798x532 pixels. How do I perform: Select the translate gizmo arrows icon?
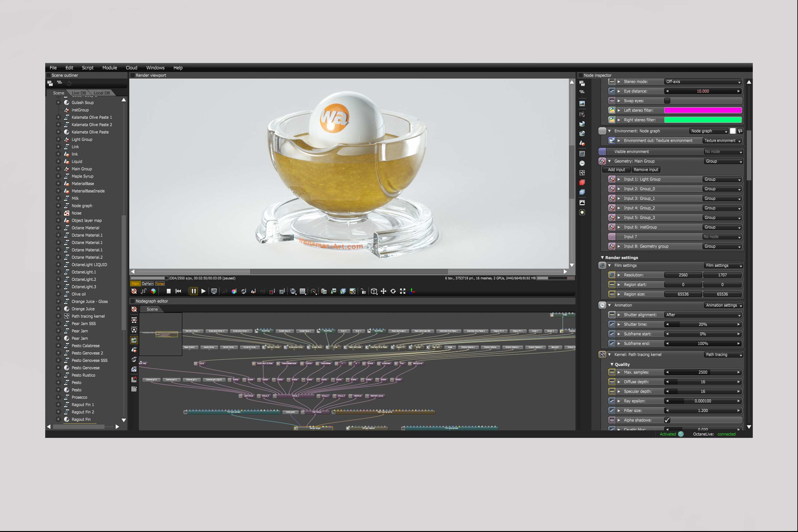(383, 291)
